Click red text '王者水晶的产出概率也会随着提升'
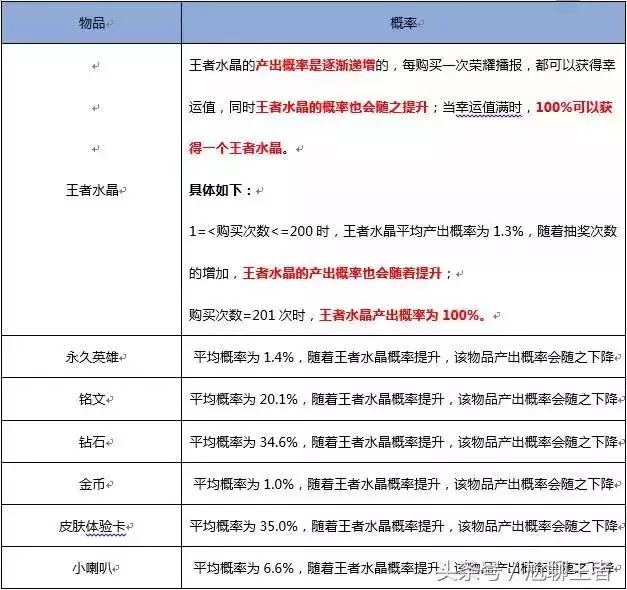Image resolution: width=627 pixels, height=590 pixels. pyautogui.click(x=342, y=273)
